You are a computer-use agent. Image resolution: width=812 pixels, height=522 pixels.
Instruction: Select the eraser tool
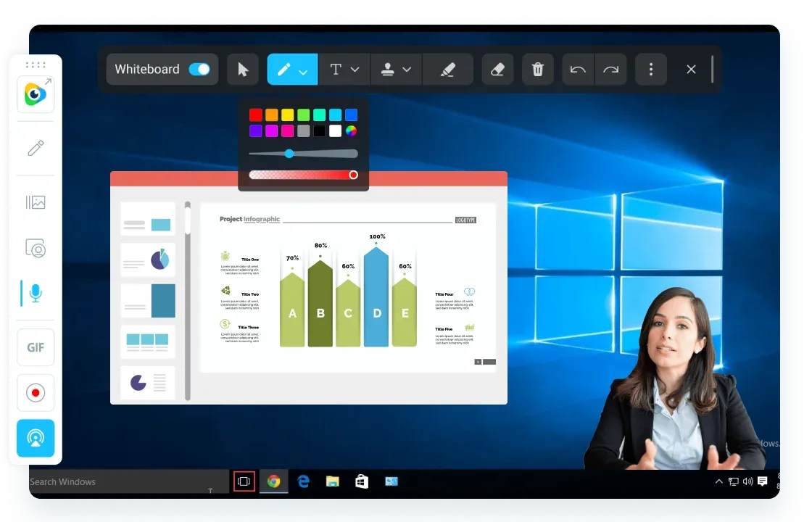tap(497, 70)
